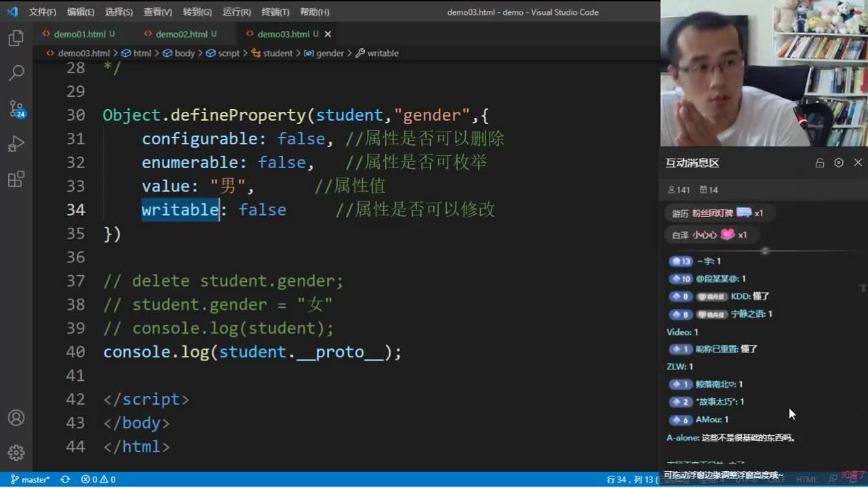The height and width of the screenshot is (488, 868).
Task: Toggle the lock icon in 互动消息区 panel
Action: tap(820, 163)
